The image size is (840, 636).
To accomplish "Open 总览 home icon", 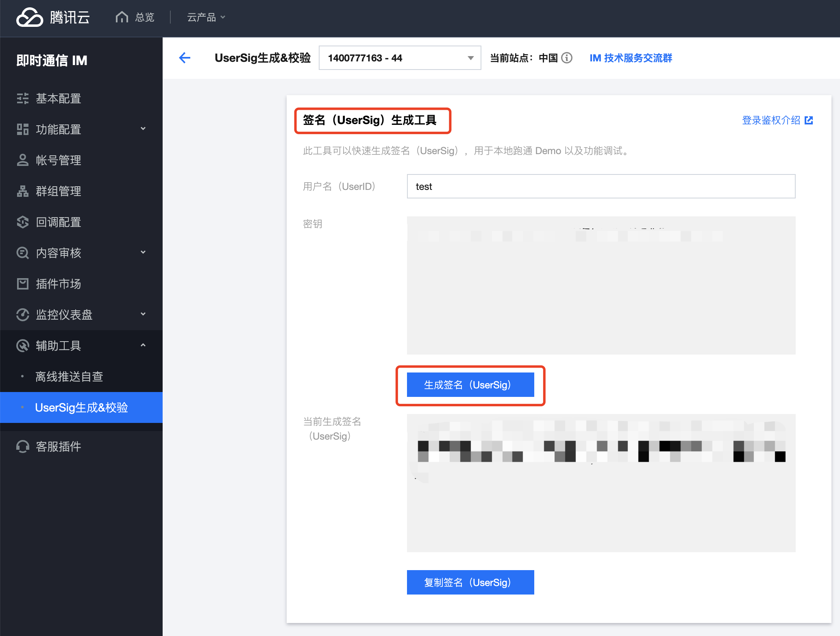I will coord(122,17).
